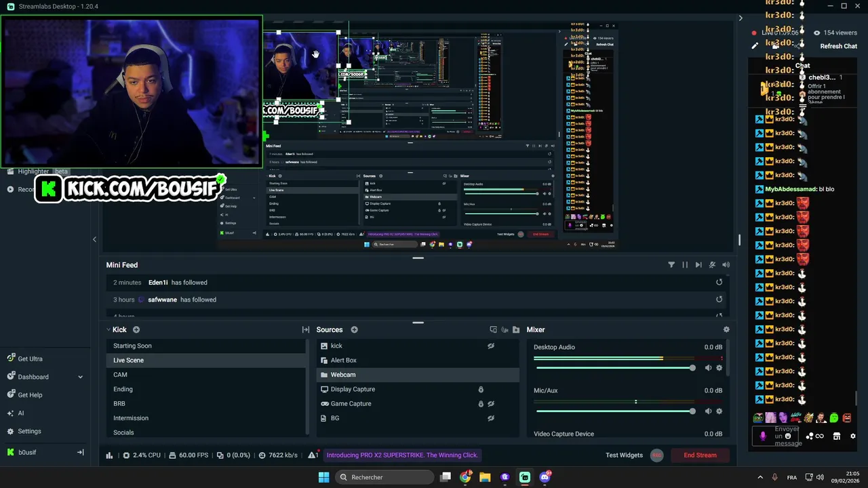Viewport: 868px width, 488px height.
Task: Open chat settings gear icon
Action: (x=853, y=436)
